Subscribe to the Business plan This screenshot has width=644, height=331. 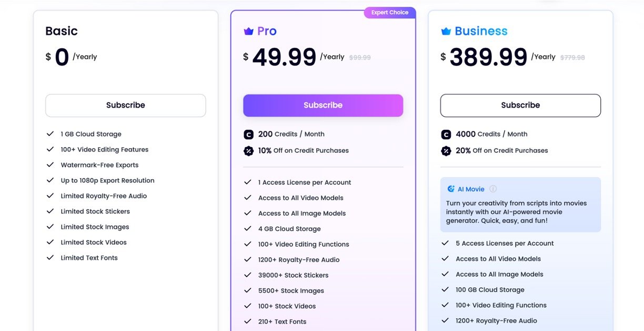coord(520,105)
